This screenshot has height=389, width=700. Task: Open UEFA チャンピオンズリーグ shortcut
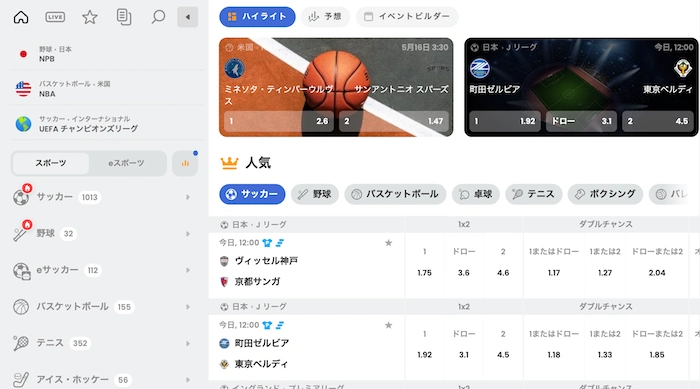pyautogui.click(x=107, y=124)
